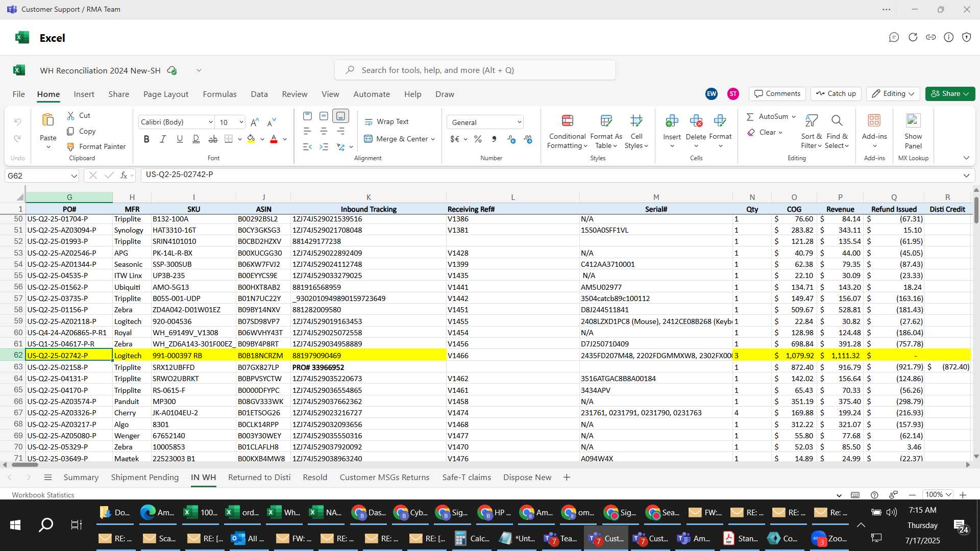Apply red font color to text

point(274,139)
